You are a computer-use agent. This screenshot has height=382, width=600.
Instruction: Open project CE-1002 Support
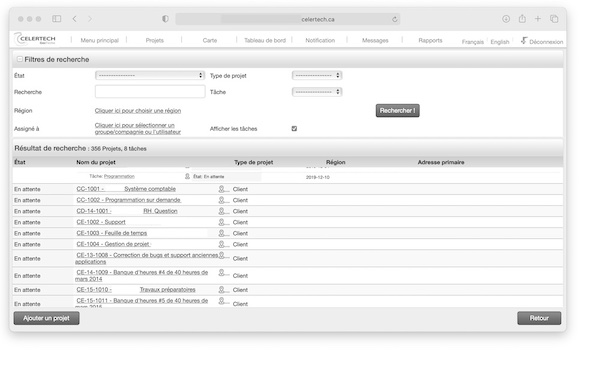(x=101, y=222)
